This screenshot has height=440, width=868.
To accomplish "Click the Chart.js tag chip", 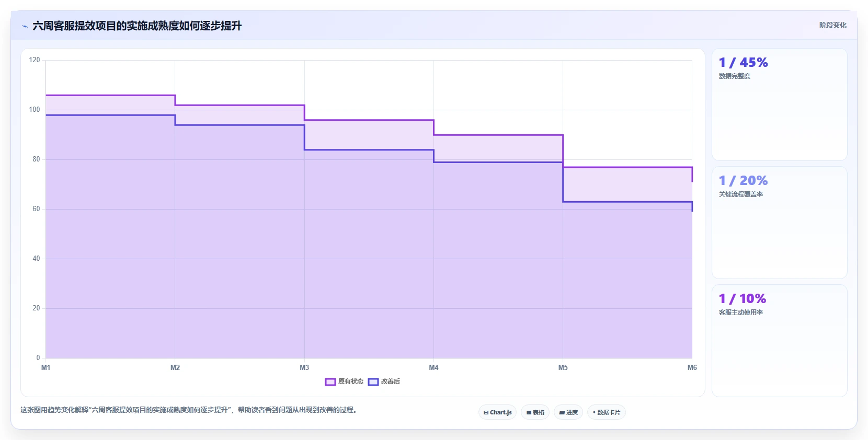I will click(x=497, y=412).
